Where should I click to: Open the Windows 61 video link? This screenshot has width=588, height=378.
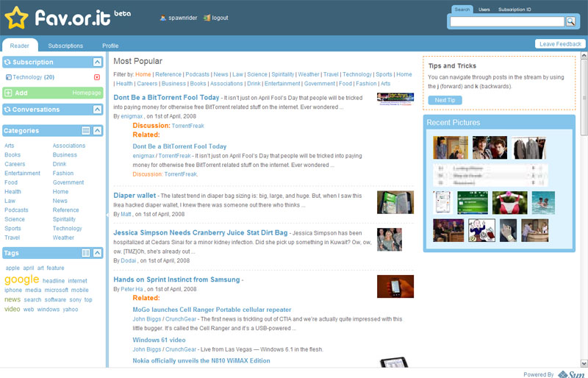tap(159, 340)
